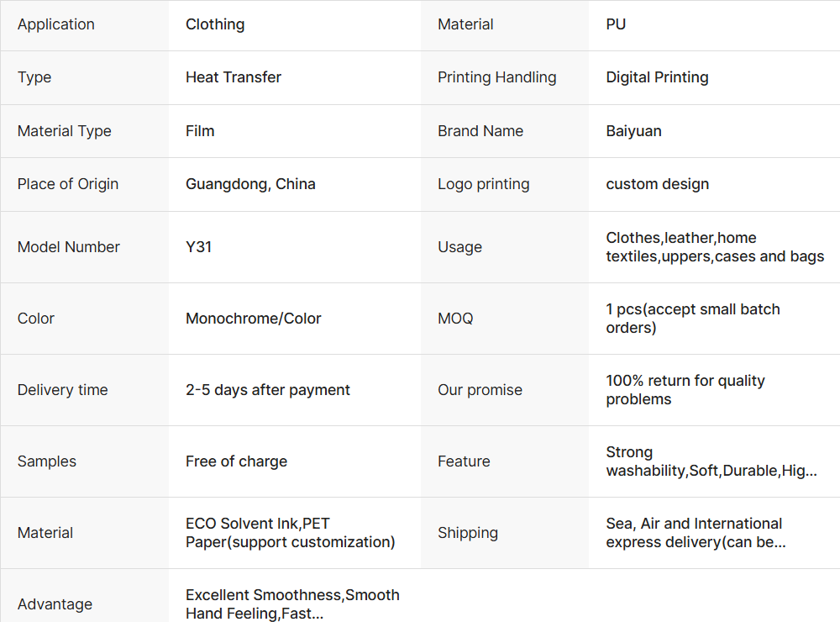
Task: Click the 'PU' material value
Action: pos(616,24)
